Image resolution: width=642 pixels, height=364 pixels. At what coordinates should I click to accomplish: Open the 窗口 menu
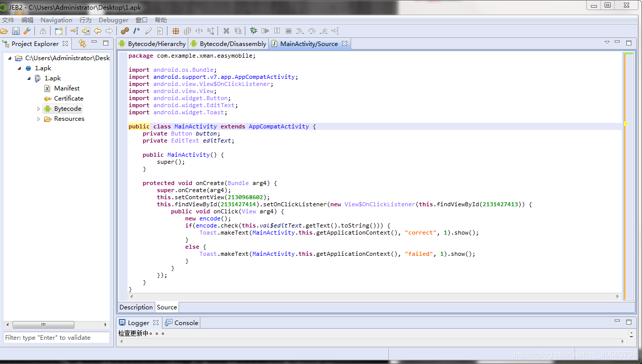[142, 20]
